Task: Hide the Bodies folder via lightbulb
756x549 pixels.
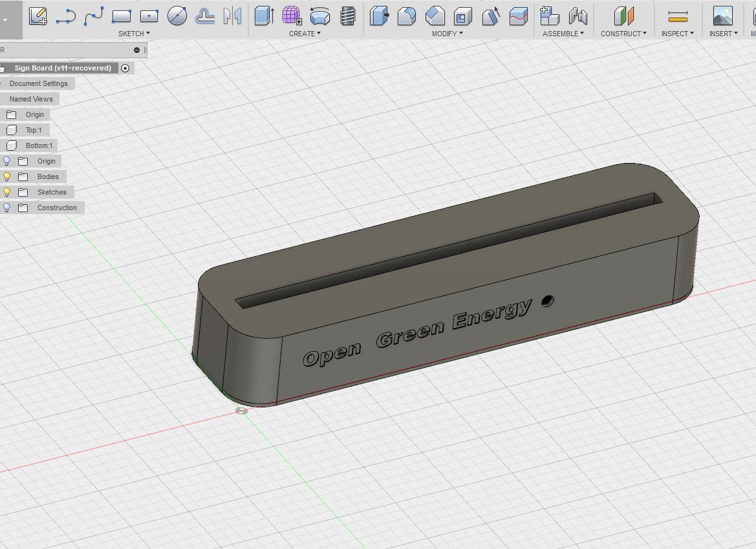Action: (7, 177)
